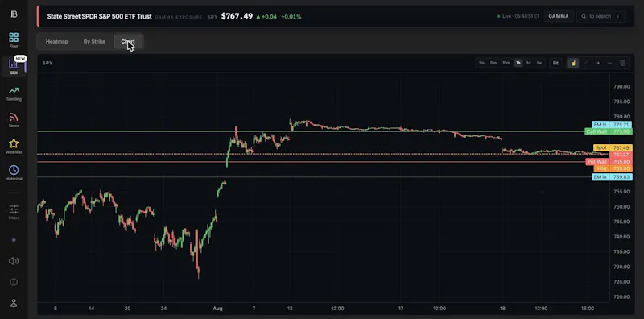The height and width of the screenshot is (319, 644).
Task: Click the 767.27 red price tag
Action: (621, 155)
